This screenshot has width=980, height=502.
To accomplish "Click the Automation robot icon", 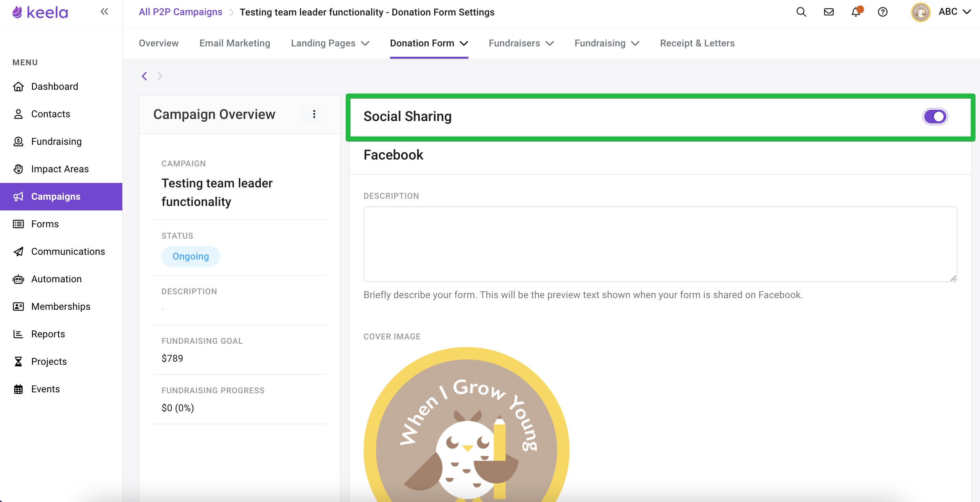I will [x=18, y=279].
